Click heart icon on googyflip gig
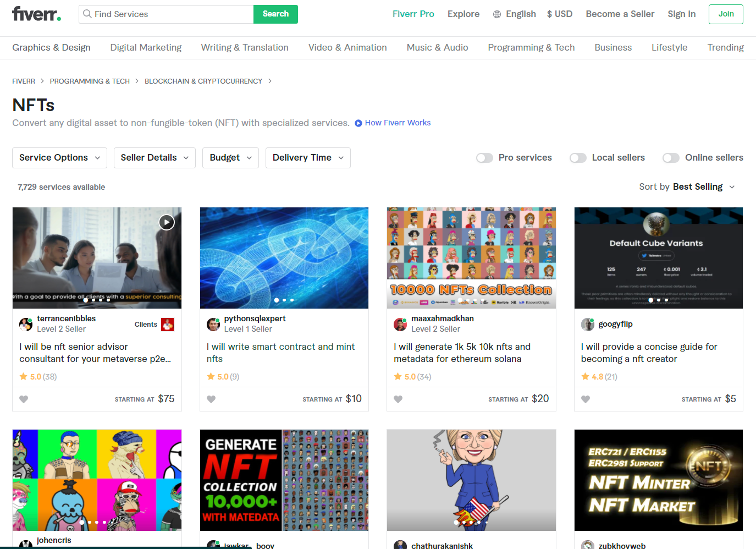 pyautogui.click(x=586, y=399)
